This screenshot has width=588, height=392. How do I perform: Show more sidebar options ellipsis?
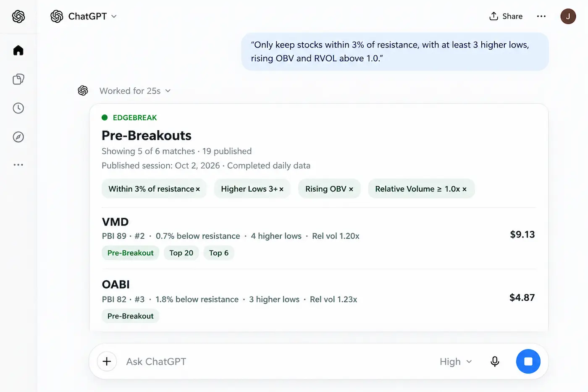(x=18, y=165)
